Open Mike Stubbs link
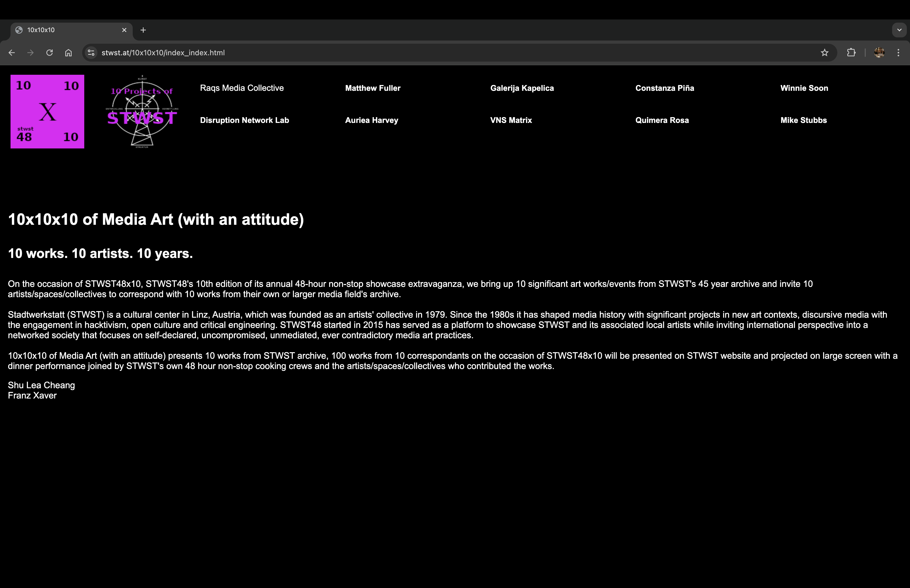The height and width of the screenshot is (588, 910). click(803, 120)
